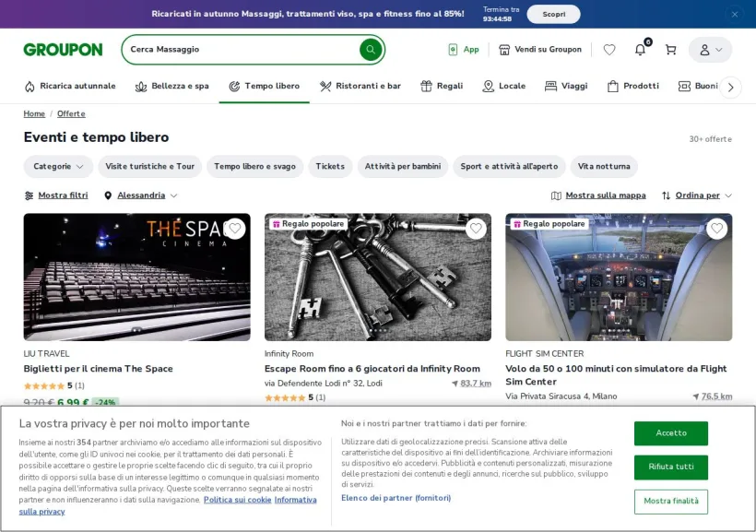Open Ristoranti e bar category

360,86
